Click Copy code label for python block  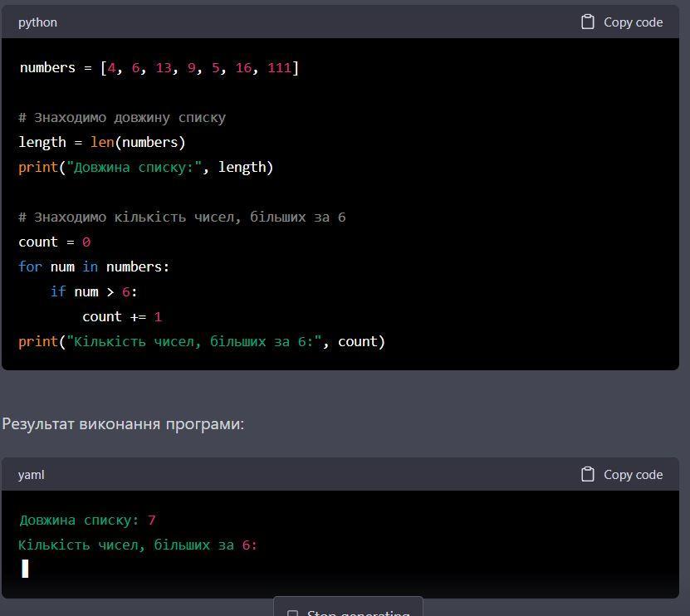pos(633,22)
